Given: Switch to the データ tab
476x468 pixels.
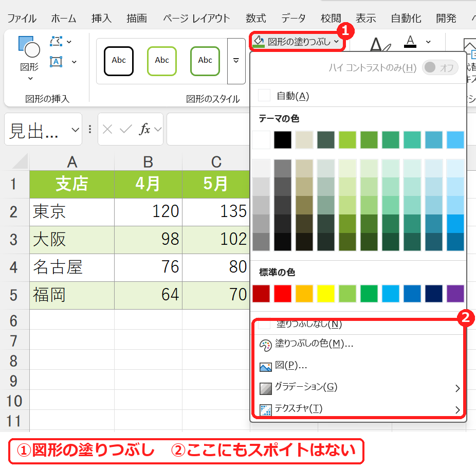Looking at the screenshot, I should pyautogui.click(x=293, y=18).
